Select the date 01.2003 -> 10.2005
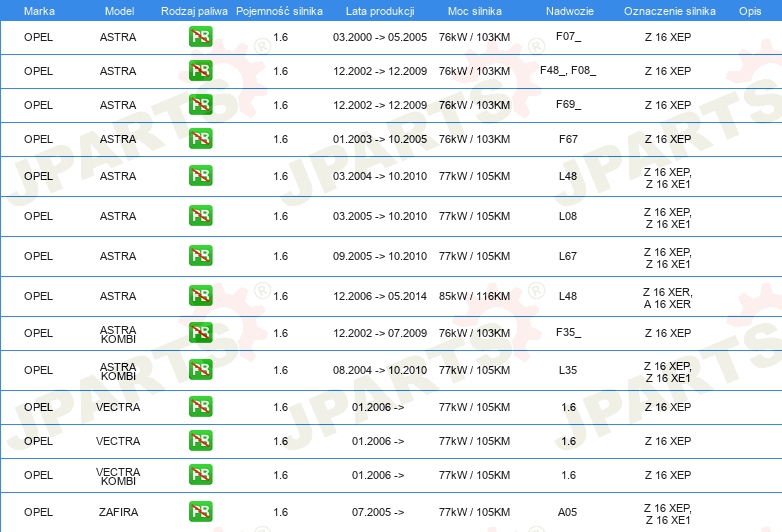This screenshot has width=782, height=532. click(380, 139)
